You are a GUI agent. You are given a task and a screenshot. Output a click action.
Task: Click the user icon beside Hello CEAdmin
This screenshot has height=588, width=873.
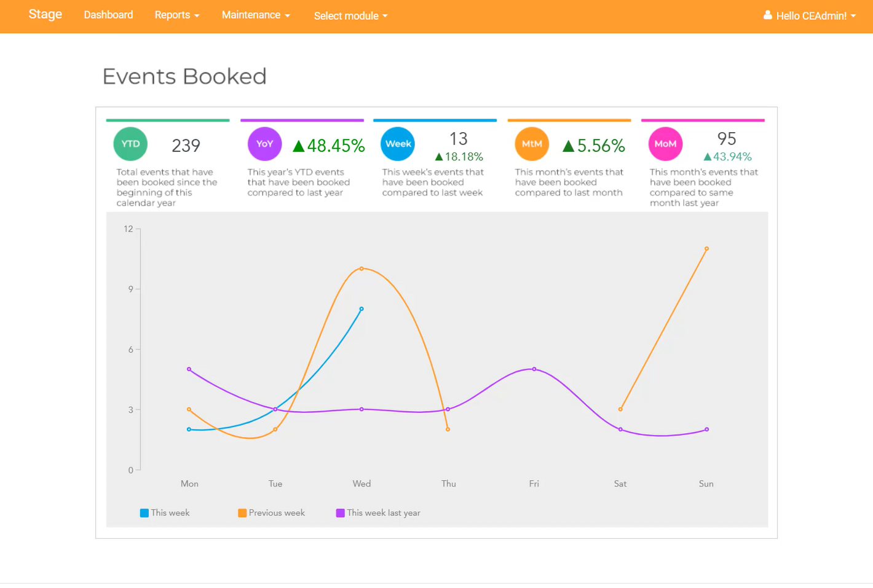point(768,15)
